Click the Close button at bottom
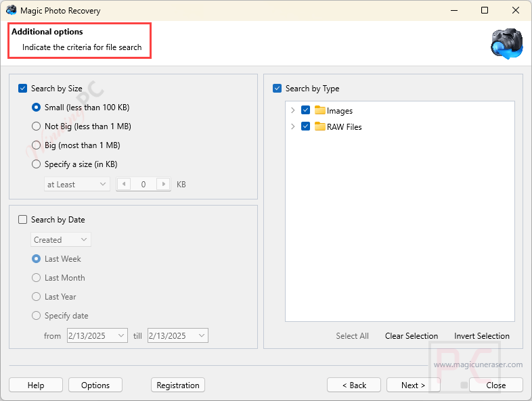Image resolution: width=532 pixels, height=401 pixels. click(495, 385)
